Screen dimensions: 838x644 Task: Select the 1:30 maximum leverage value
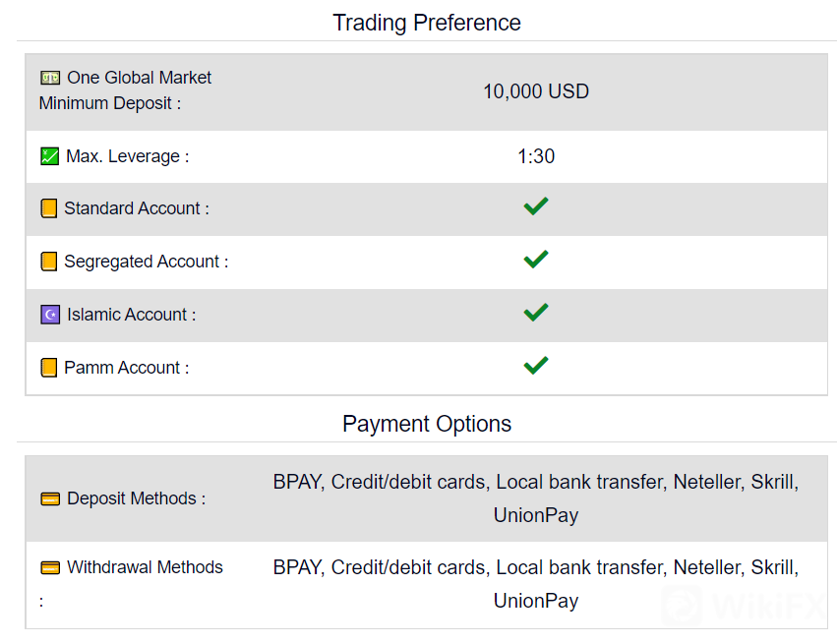pyautogui.click(x=535, y=156)
